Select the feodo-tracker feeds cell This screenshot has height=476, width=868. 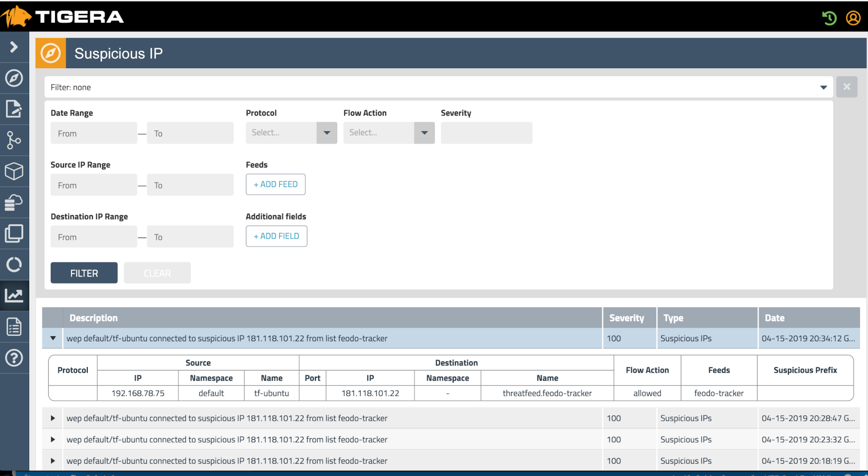[x=719, y=393]
